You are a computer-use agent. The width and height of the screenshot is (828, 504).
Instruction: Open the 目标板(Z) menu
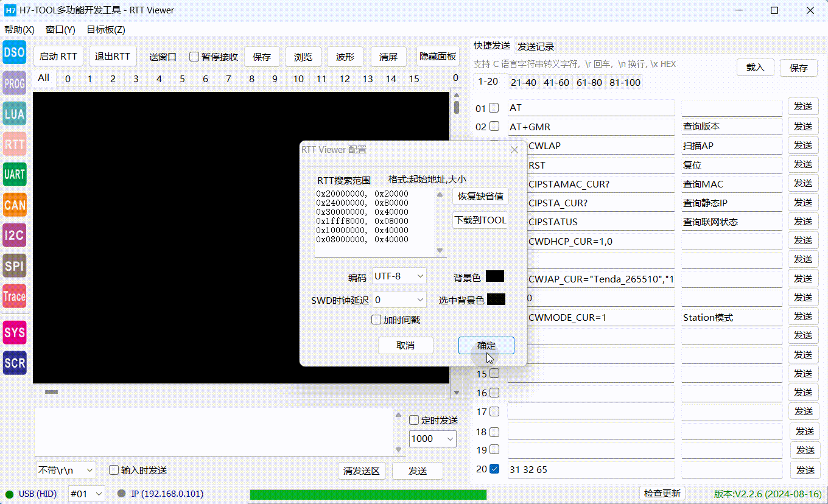coord(106,30)
